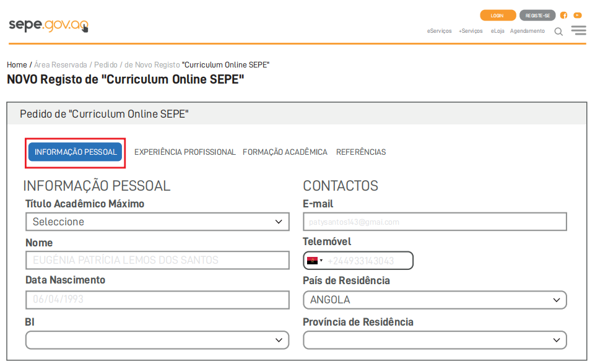Open the SEPE YouTube channel icon
The image size is (595, 364).
click(x=578, y=15)
